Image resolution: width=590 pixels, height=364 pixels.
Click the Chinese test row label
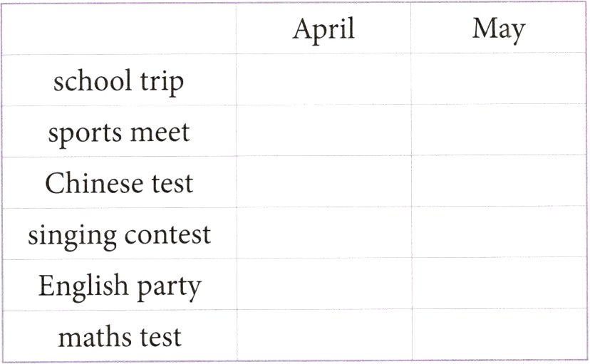point(118,182)
